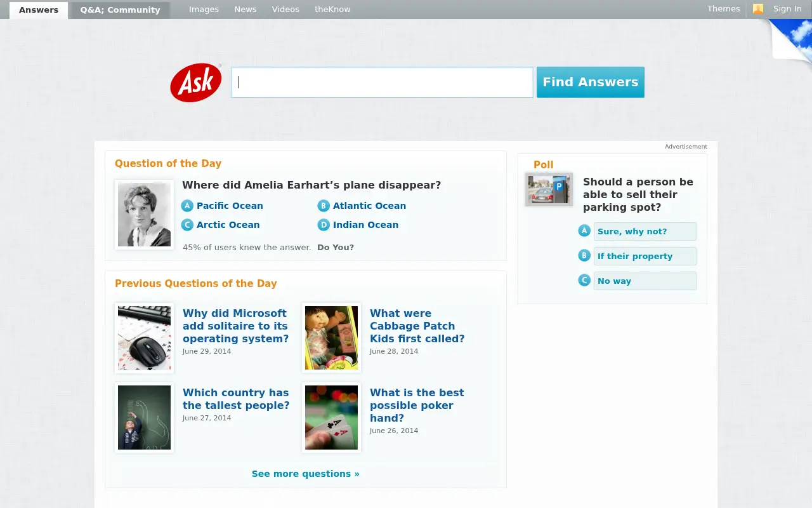Image resolution: width=812 pixels, height=508 pixels.
Task: Click the poker cards thumbnail
Action: [331, 417]
